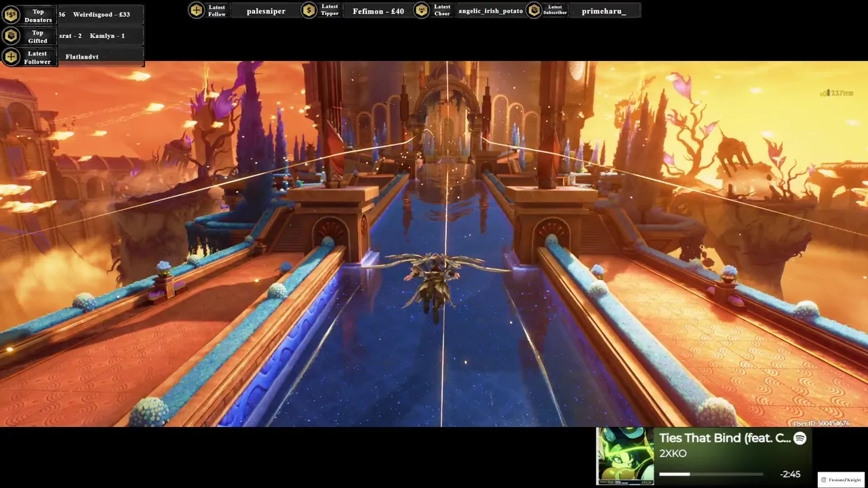Click the Latest Cheer hexagon icon
The height and width of the screenshot is (488, 868).
pyautogui.click(x=421, y=9)
